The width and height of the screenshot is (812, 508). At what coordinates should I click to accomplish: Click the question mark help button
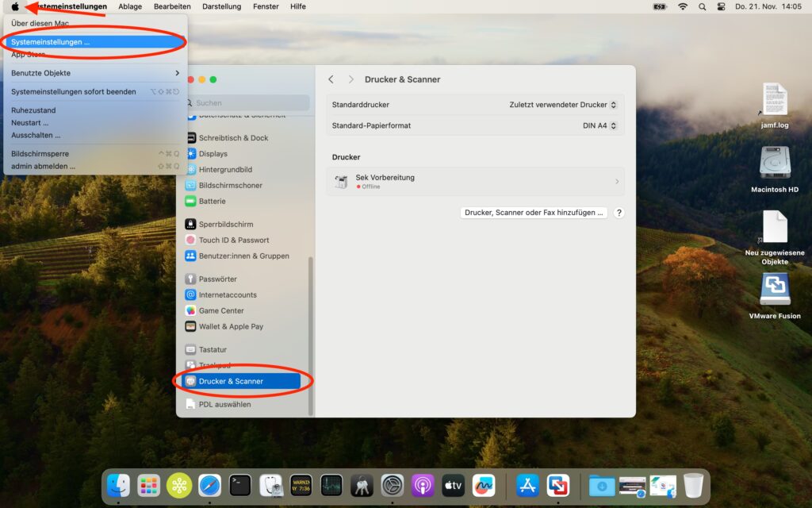(619, 213)
